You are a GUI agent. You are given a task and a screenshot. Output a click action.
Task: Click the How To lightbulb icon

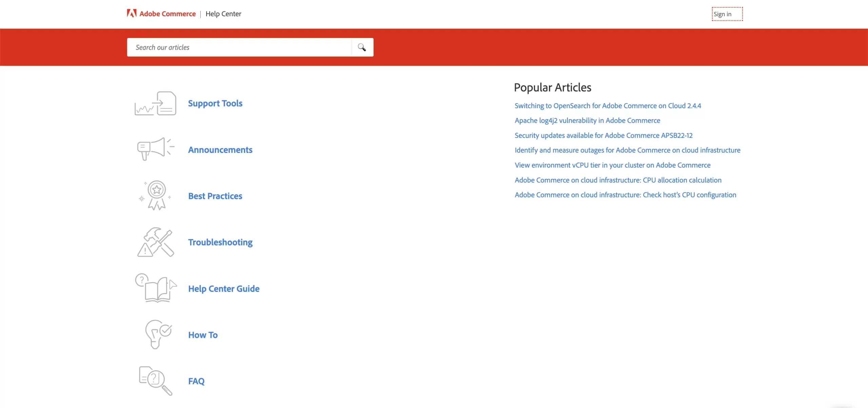(x=158, y=334)
